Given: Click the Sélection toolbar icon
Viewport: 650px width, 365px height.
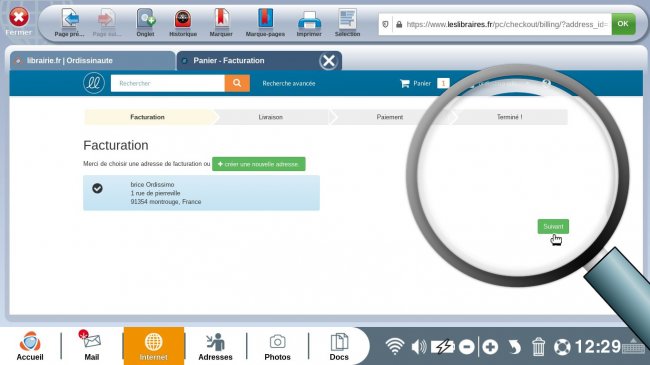Looking at the screenshot, I should (x=347, y=19).
